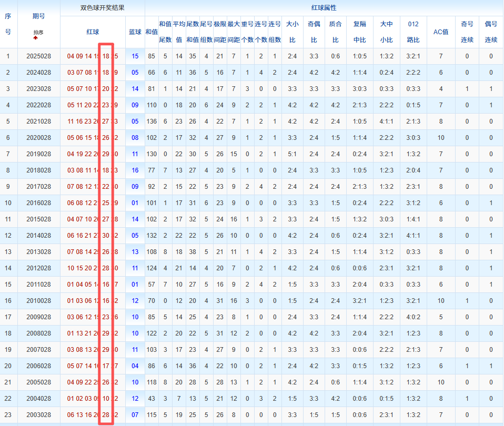Select the 红球 column header

tap(93, 32)
